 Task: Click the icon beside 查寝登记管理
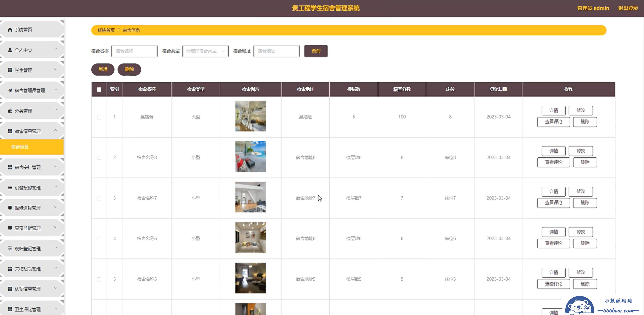pyautogui.click(x=10, y=228)
